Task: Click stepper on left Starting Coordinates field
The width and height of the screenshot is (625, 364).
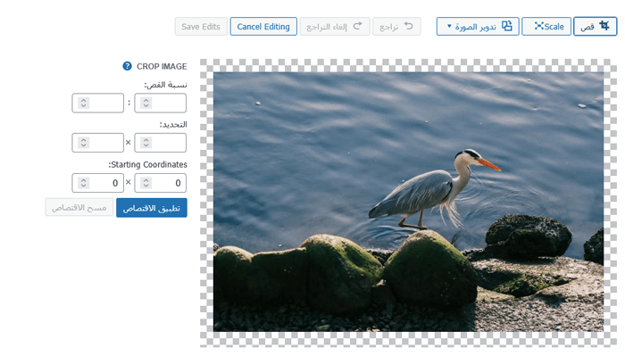Action: pos(83,183)
